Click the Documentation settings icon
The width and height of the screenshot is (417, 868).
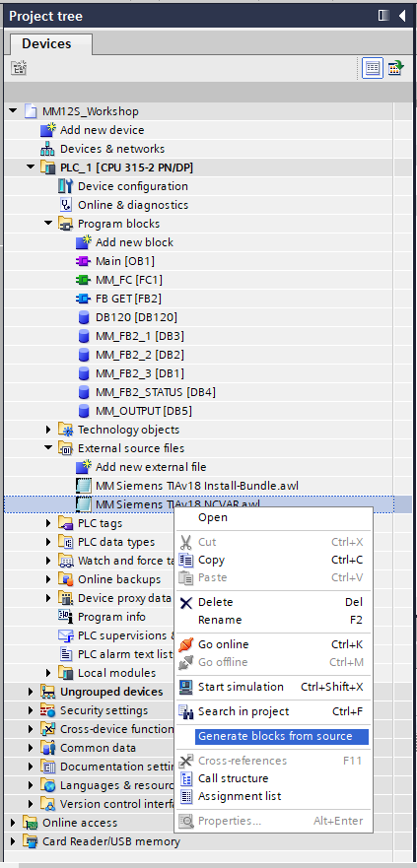click(x=48, y=767)
